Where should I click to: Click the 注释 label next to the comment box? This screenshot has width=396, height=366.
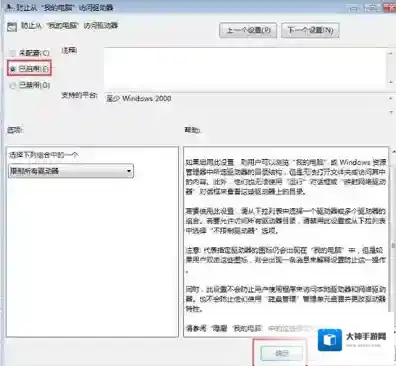[x=69, y=51]
